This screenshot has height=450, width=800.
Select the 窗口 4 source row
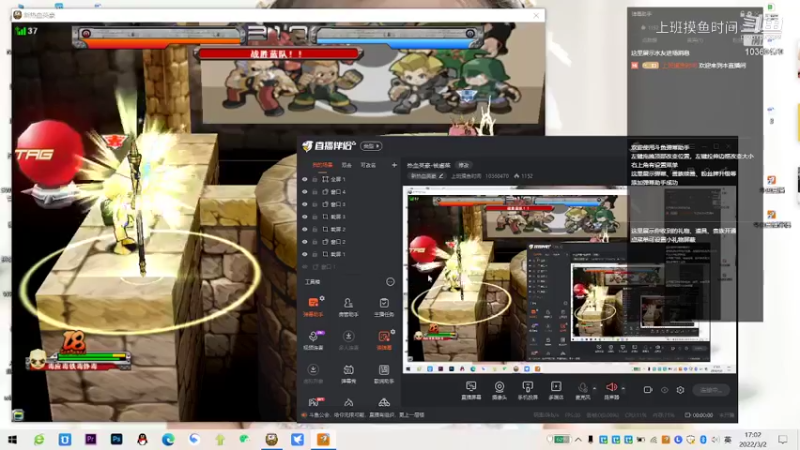pyautogui.click(x=349, y=192)
